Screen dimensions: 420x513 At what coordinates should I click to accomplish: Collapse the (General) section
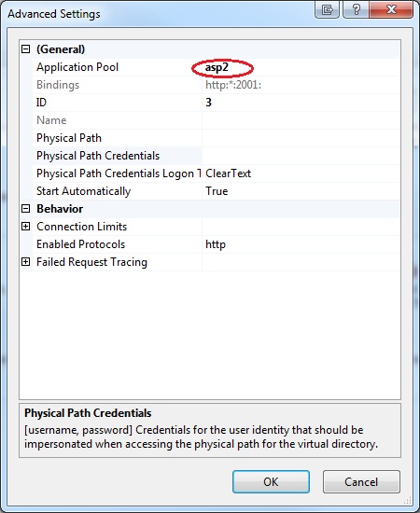click(25, 49)
